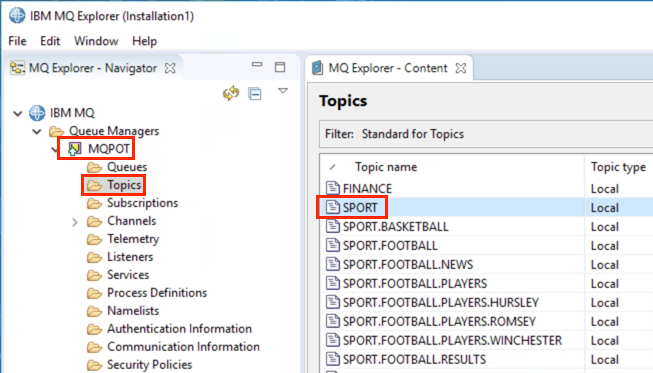The image size is (653, 373).
Task: Sort by the Topic type column header
Action: 618,167
